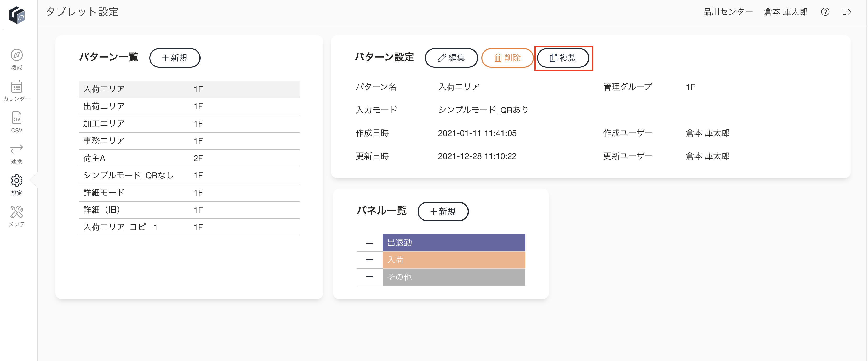
Task: Grab the drag handle for 出退勤 panel
Action: 370,243
